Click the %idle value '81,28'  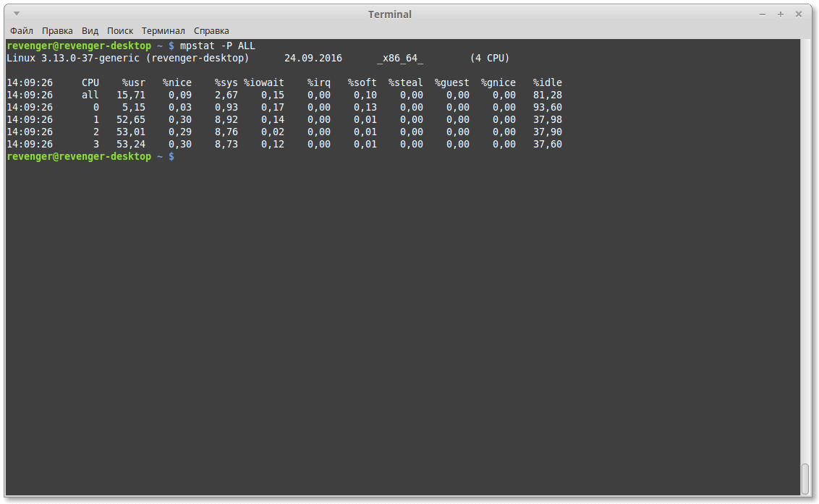[548, 95]
